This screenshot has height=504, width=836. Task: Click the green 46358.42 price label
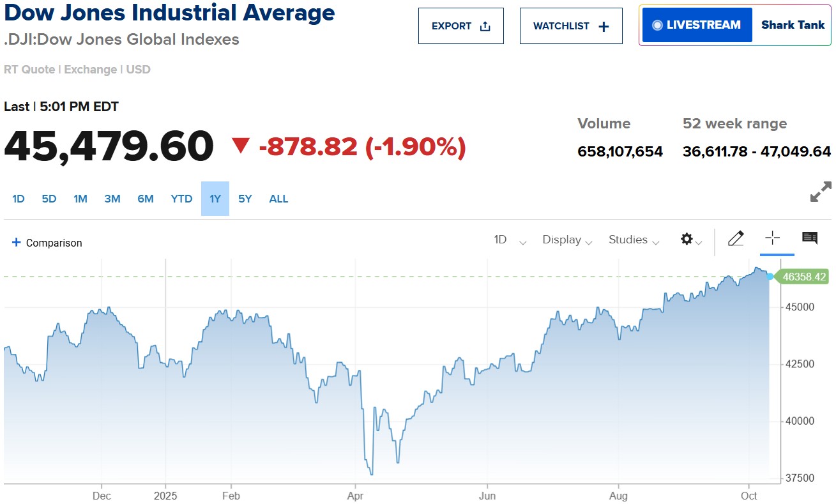[x=803, y=277]
